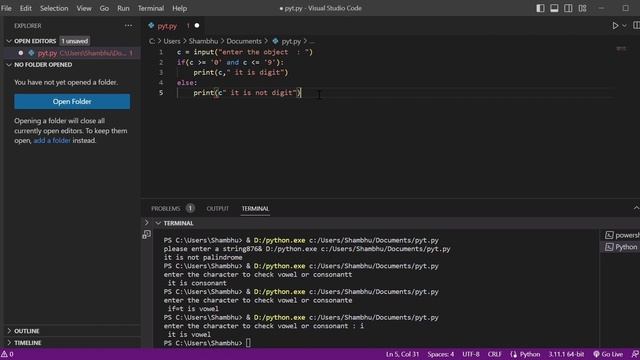Click Ln 5, Col 31 status entry
The image size is (640, 360).
point(402,354)
